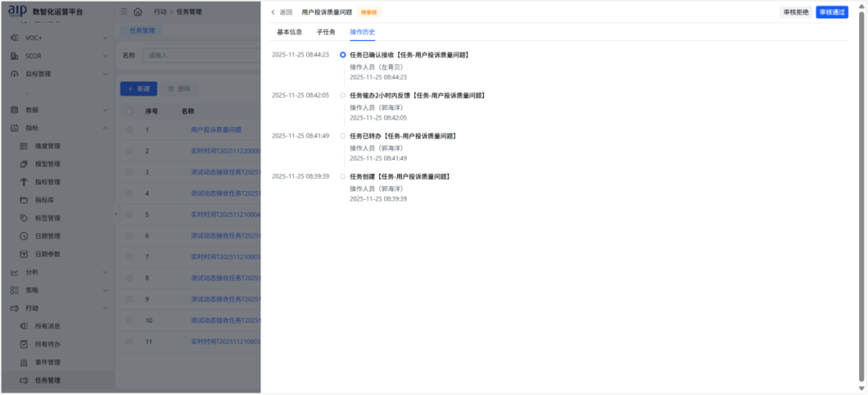Expand the 分析 sidebar menu
This screenshot has width=868, height=395.
tap(105, 272)
